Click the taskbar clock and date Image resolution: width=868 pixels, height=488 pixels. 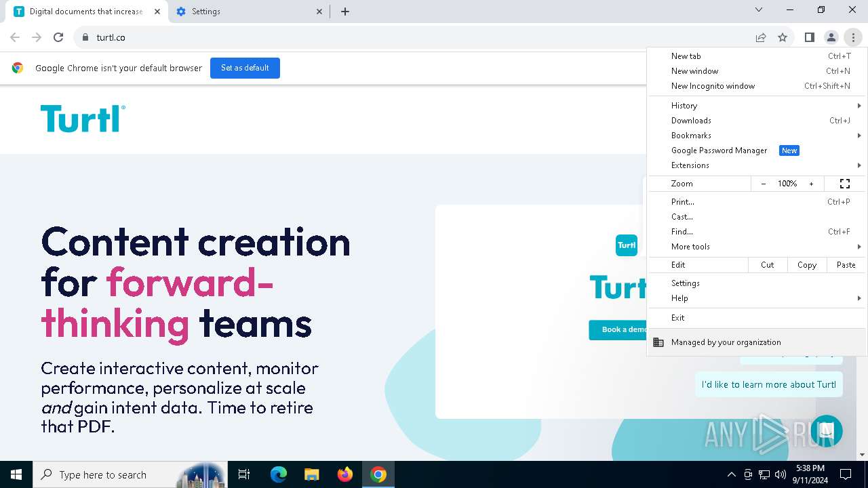pos(810,474)
